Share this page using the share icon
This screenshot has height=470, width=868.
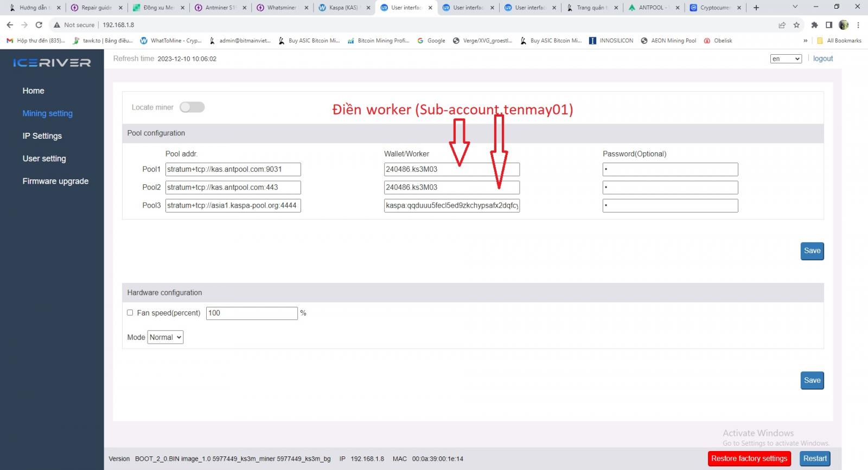782,25
